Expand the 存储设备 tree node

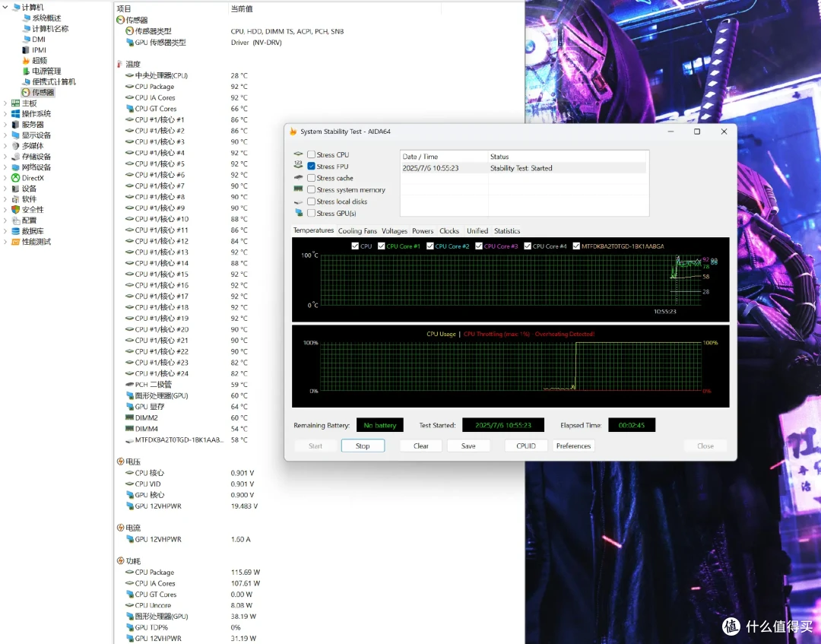(5, 157)
